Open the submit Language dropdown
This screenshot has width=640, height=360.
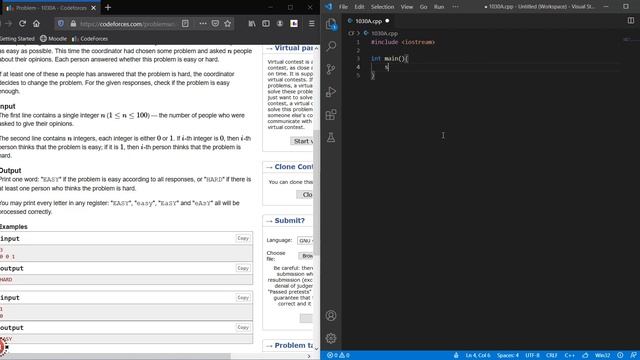coord(305,241)
